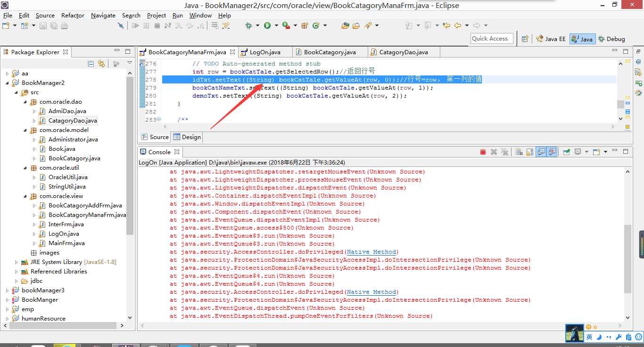This screenshot has width=644, height=347.
Task: Click Remove Launch icon in Console
Action: (494, 152)
